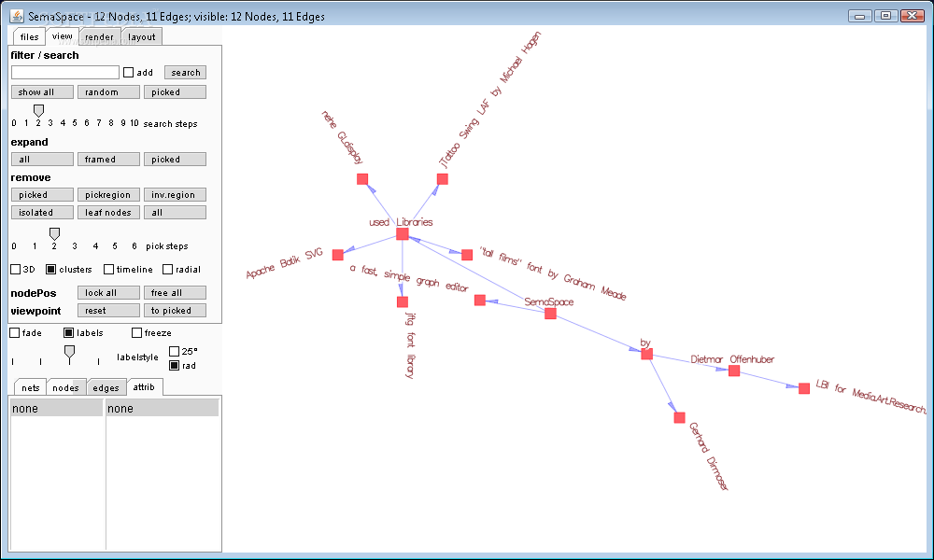
Task: Select the Dietmar Offenhuber node
Action: coord(734,371)
